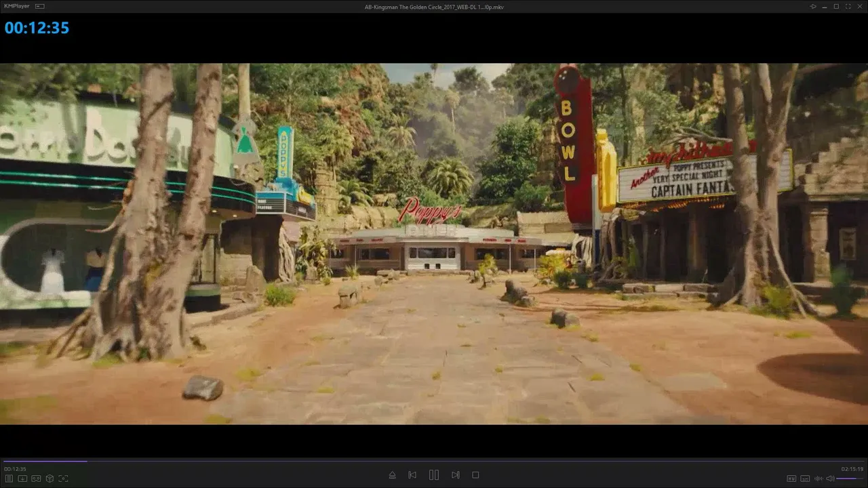This screenshot has width=868, height=488.
Task: Click the compact mode icon beside KMPlayer logo
Action: click(x=39, y=6)
